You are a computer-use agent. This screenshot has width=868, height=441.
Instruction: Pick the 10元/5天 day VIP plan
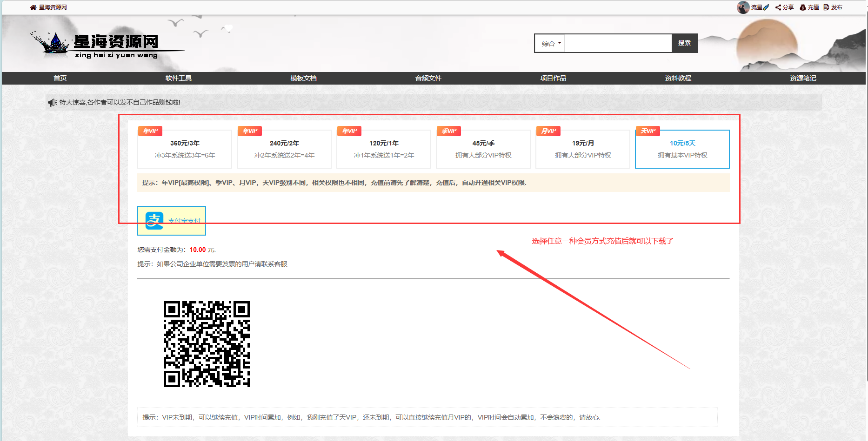coord(682,149)
